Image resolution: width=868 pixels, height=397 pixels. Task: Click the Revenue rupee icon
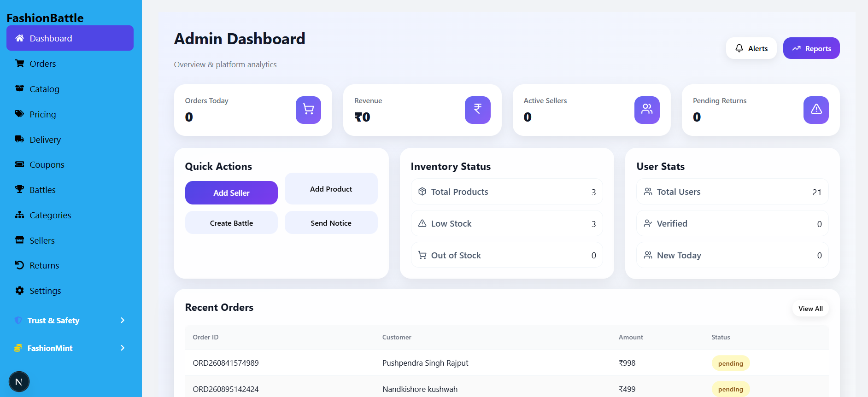point(478,110)
